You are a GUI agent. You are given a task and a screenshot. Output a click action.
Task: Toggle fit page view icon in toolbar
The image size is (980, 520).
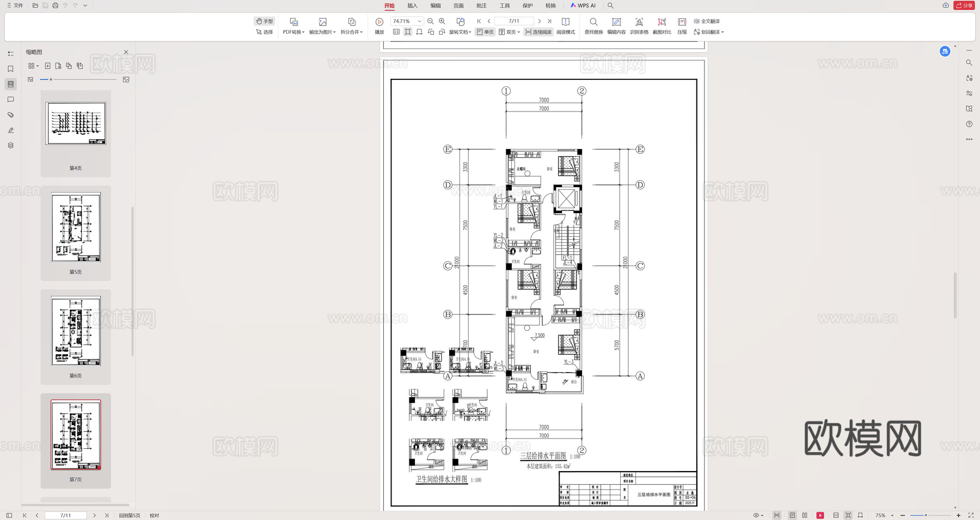point(408,32)
